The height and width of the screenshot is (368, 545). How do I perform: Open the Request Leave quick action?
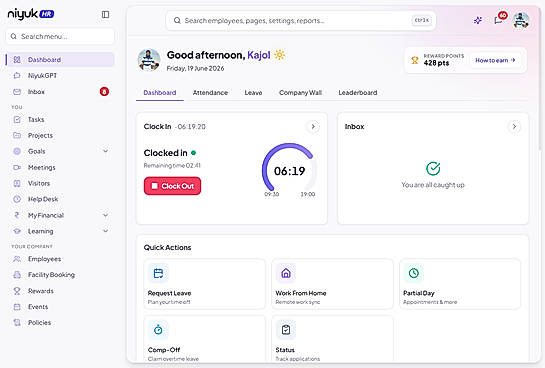click(204, 284)
